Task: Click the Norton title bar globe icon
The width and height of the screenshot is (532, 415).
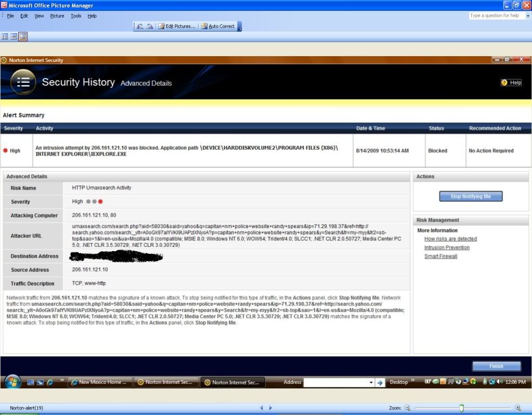Action: click(x=4, y=60)
